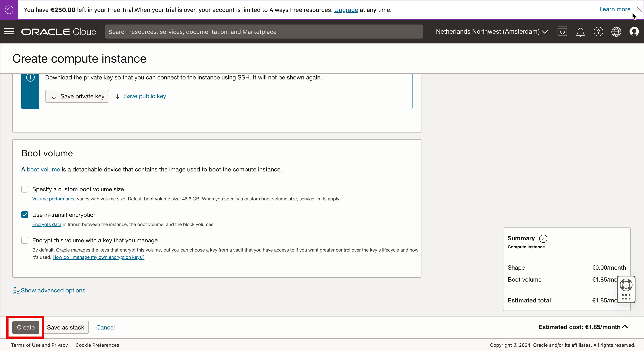Enable custom boot volume size checkbox
Screen dimensions: 644x351
point(25,189)
